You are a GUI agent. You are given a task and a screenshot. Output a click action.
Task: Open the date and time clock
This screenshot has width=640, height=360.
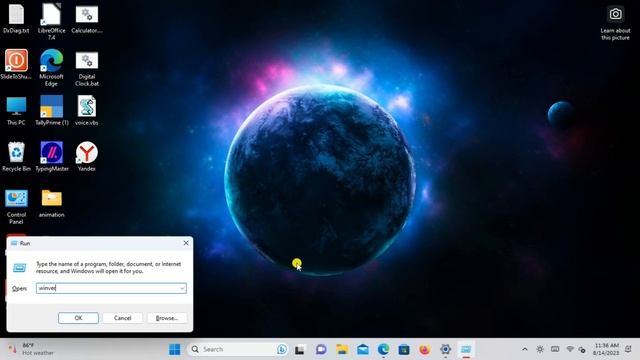(607, 349)
